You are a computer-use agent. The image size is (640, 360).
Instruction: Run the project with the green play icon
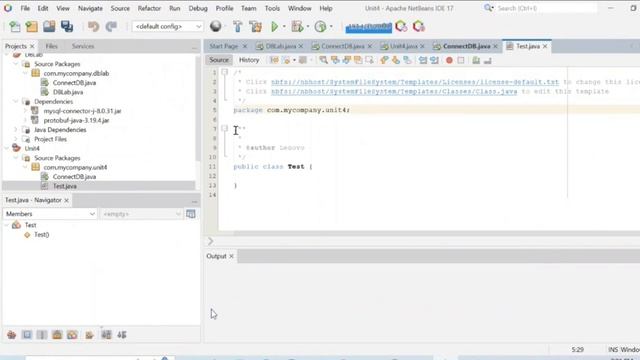point(274,27)
